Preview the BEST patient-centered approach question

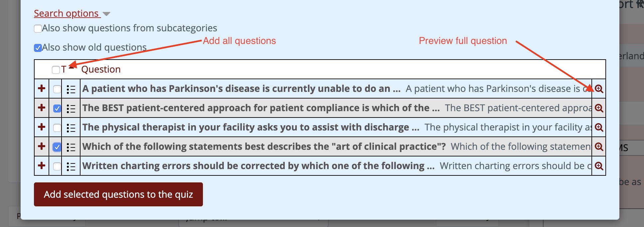599,108
